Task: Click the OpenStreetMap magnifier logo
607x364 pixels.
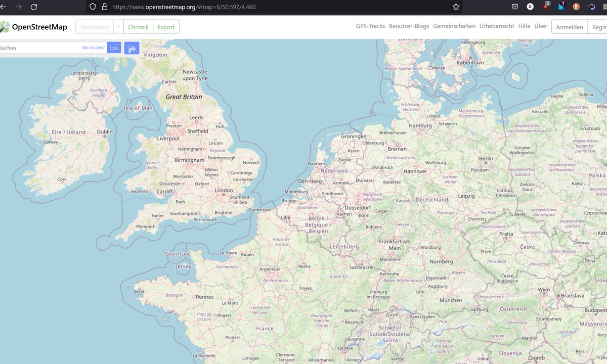Action: tap(5, 27)
